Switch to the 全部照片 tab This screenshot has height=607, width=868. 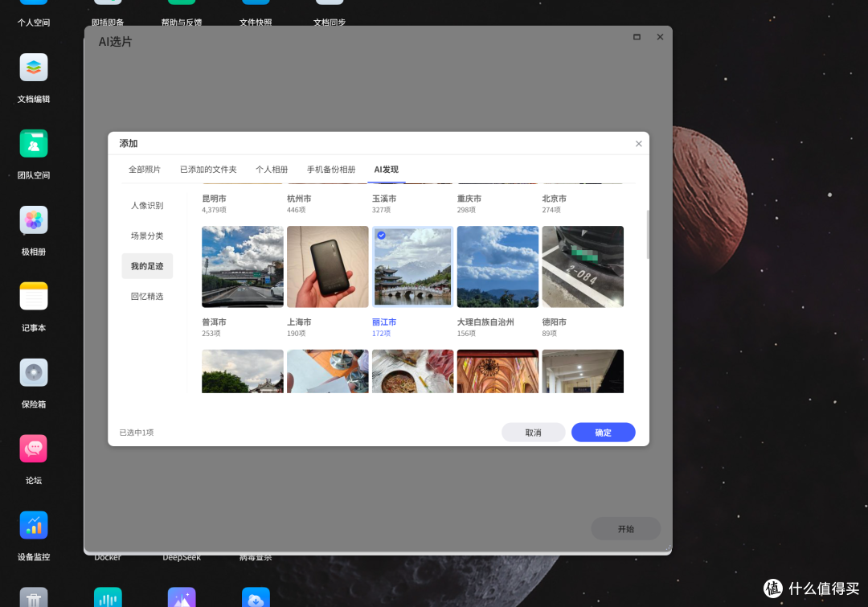145,170
